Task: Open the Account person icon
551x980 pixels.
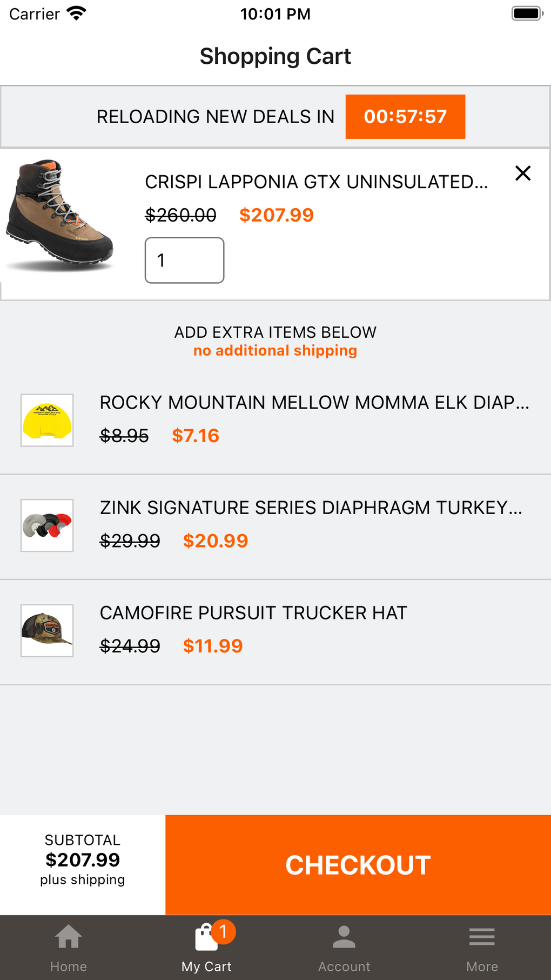Action: click(x=344, y=937)
